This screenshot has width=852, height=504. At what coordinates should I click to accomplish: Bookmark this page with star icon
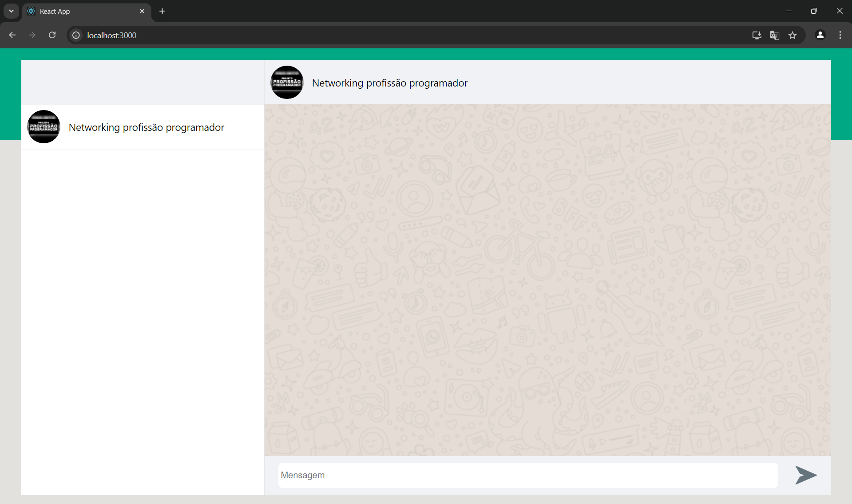click(x=793, y=35)
